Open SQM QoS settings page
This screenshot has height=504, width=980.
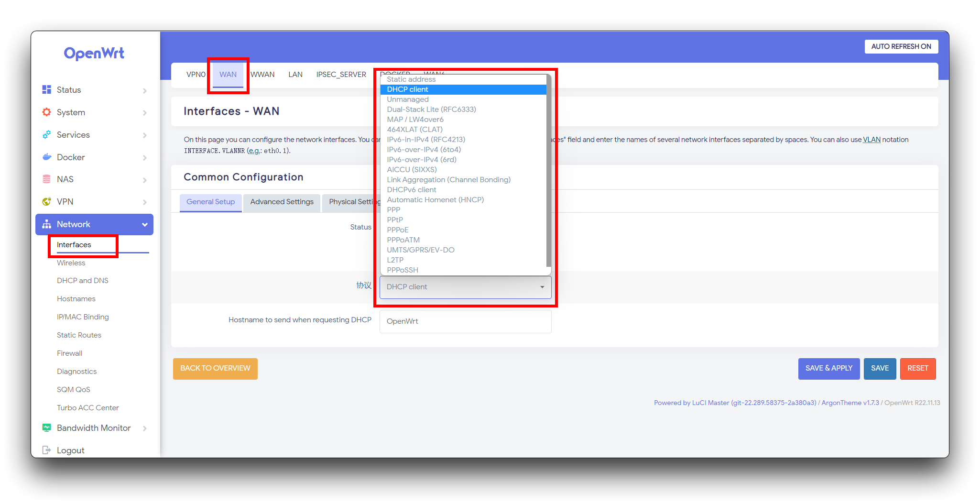(x=74, y=390)
